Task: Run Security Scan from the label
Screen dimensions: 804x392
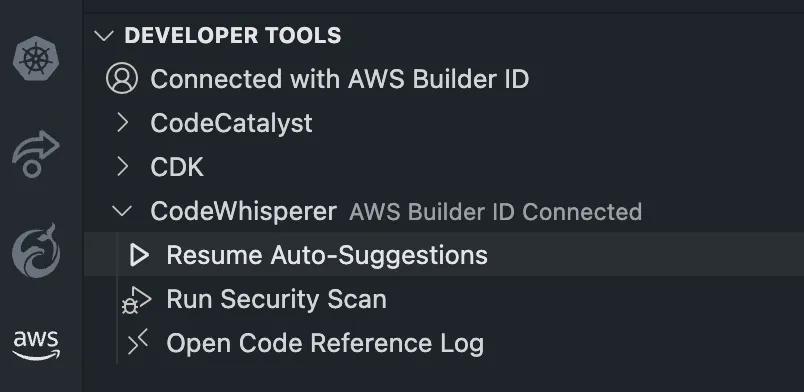Action: pos(277,300)
